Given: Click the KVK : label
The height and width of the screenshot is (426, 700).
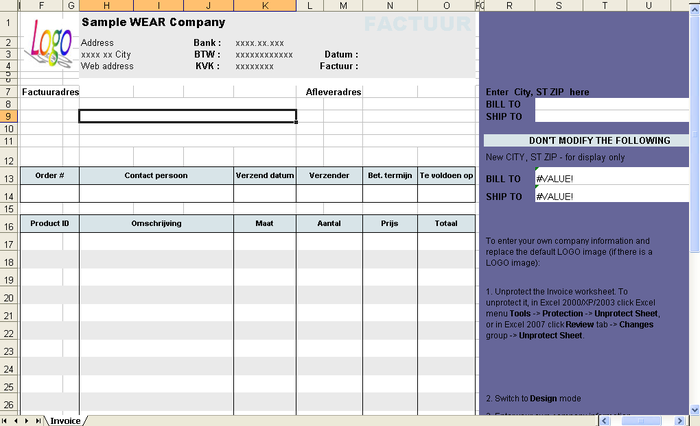Looking at the screenshot, I should pos(207,66).
